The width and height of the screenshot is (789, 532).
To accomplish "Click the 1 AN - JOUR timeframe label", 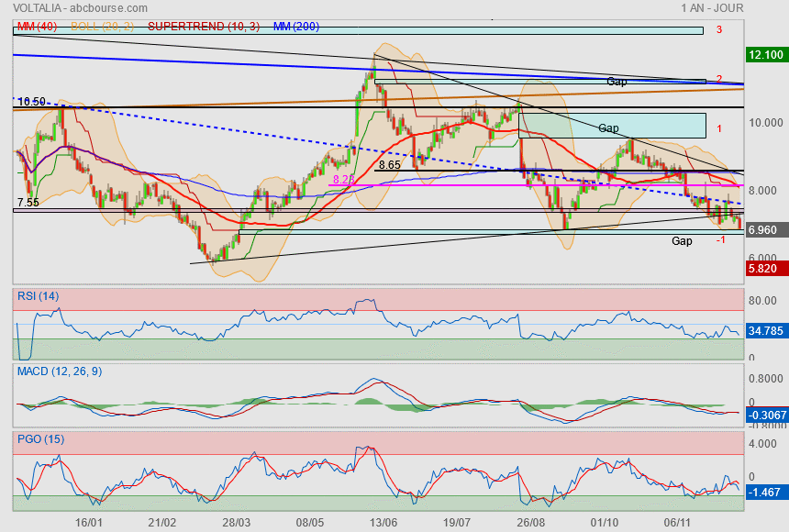I will (712, 8).
